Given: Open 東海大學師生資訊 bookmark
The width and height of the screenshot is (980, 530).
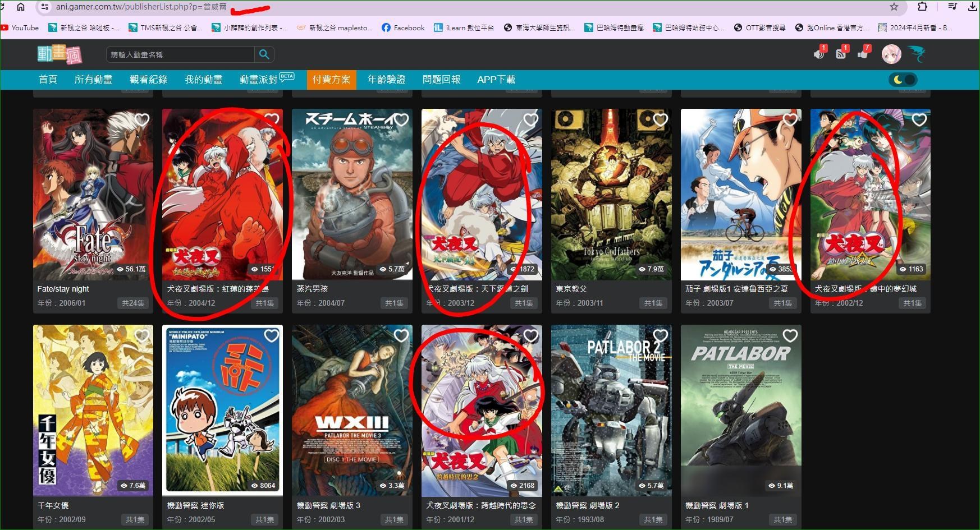Looking at the screenshot, I should point(539,27).
